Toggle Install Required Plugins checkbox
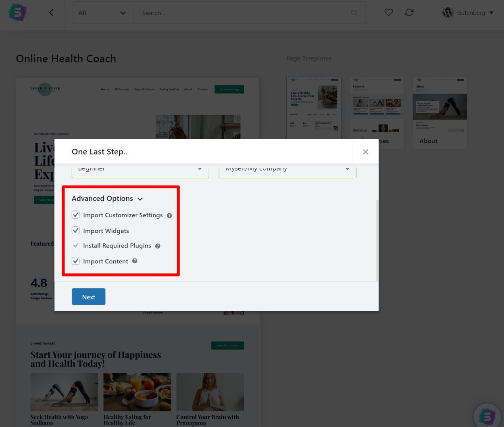Image resolution: width=504 pixels, height=427 pixels. [x=76, y=246]
